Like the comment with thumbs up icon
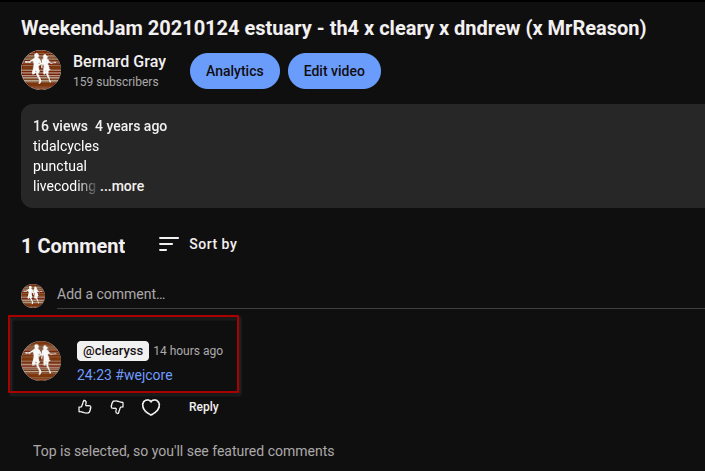 (85, 407)
